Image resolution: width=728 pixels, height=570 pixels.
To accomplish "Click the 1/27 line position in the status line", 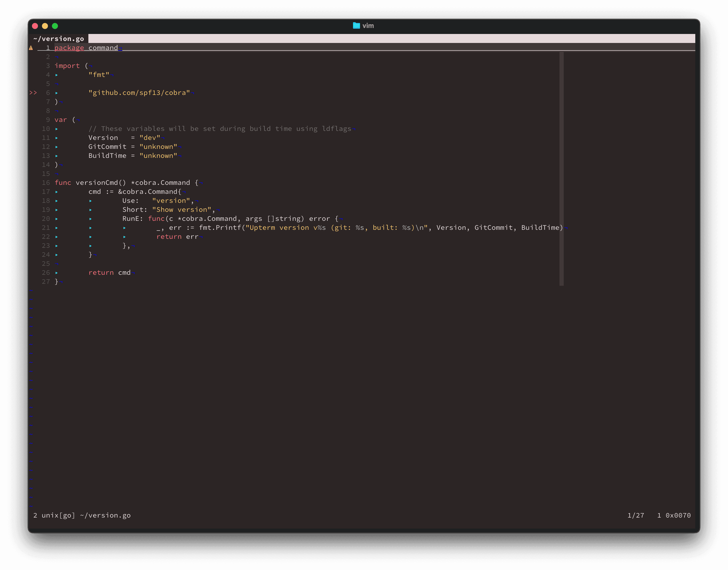I will 636,515.
